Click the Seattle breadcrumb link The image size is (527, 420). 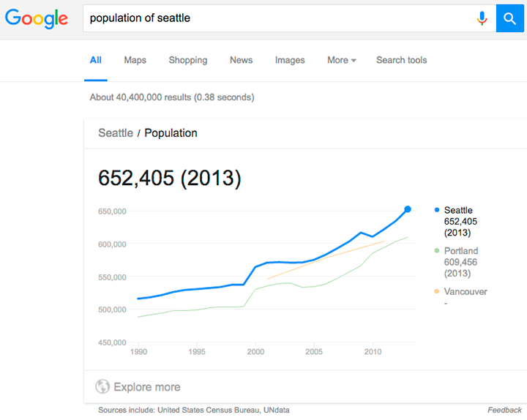116,133
